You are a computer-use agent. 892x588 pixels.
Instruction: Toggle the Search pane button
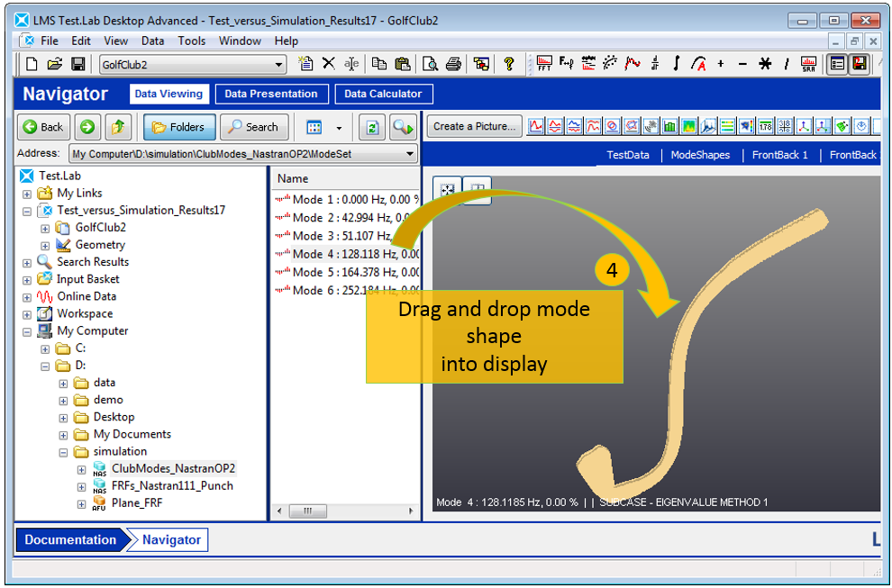tap(253, 127)
